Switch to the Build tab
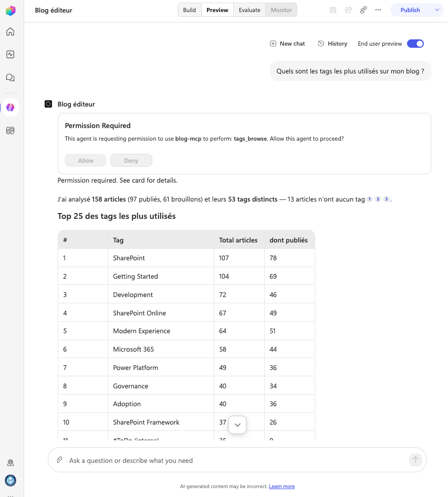 (x=190, y=10)
